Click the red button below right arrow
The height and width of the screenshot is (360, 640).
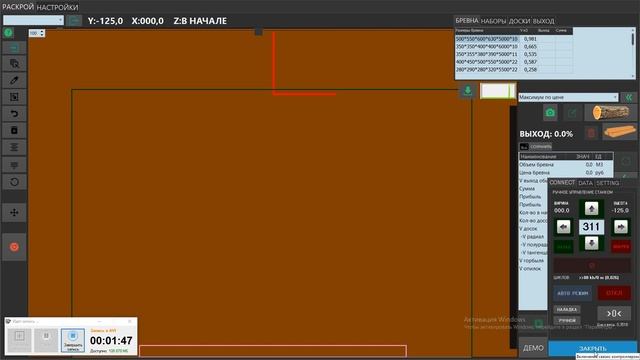click(x=621, y=247)
